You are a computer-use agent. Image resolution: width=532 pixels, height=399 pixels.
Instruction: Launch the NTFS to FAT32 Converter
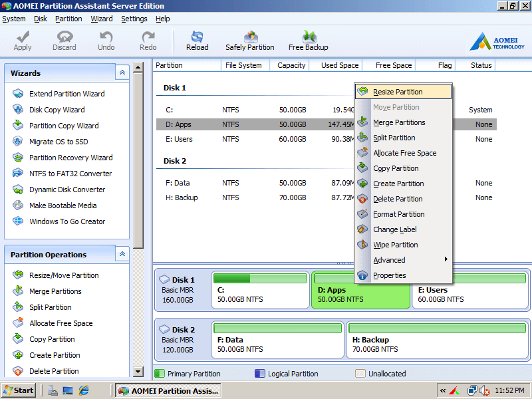69,173
